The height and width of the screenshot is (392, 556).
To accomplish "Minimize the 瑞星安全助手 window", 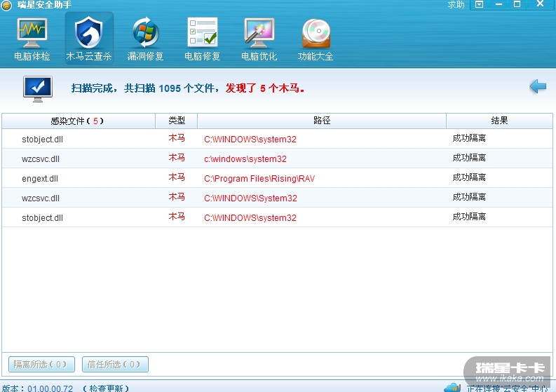I will (x=499, y=5).
